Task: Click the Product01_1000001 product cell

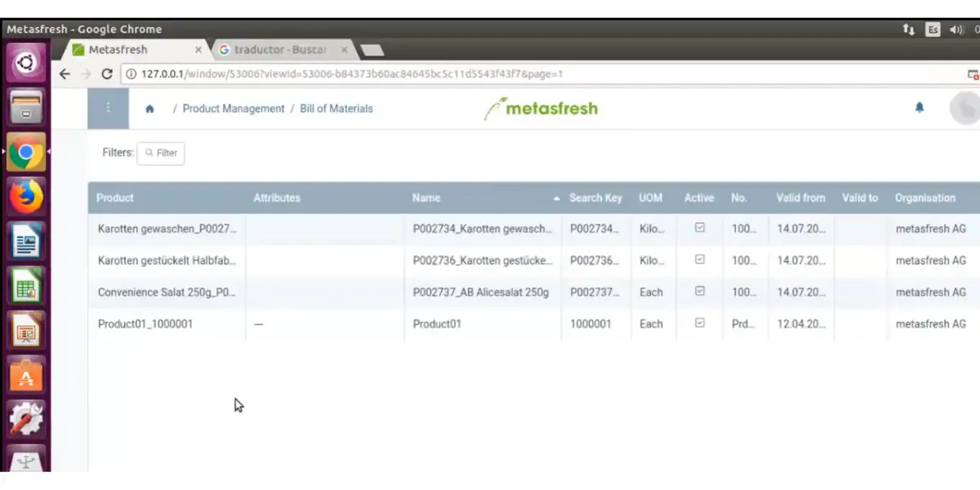Action: click(x=167, y=324)
